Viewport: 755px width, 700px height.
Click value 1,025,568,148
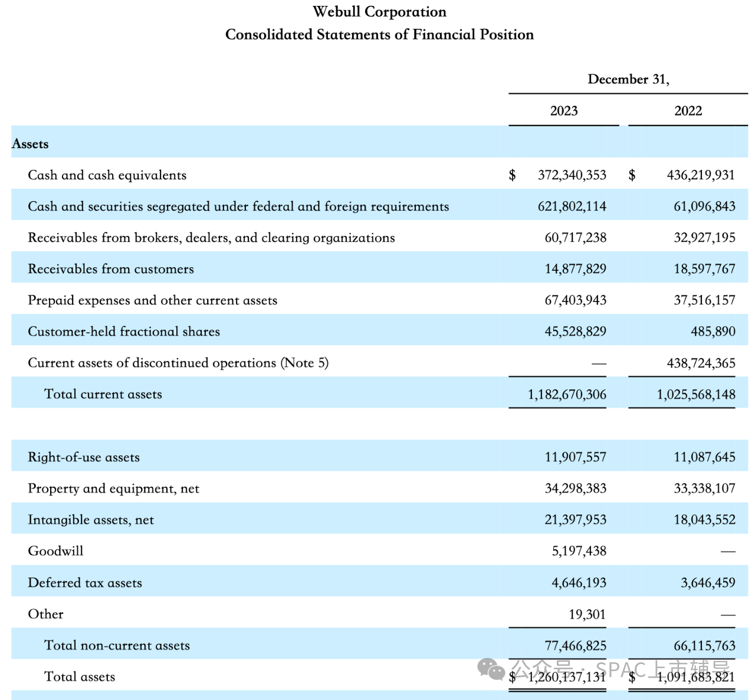[696, 395]
